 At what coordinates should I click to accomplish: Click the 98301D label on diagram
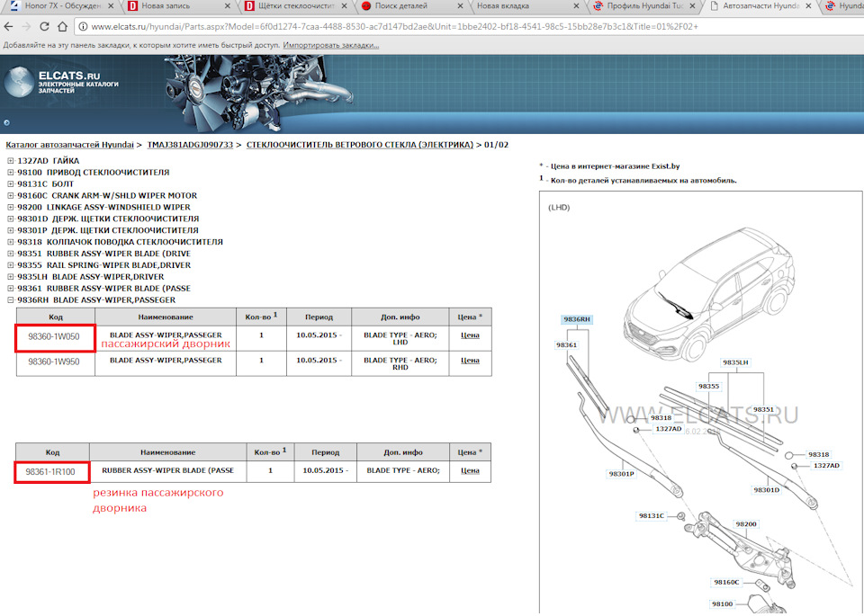[767, 490]
